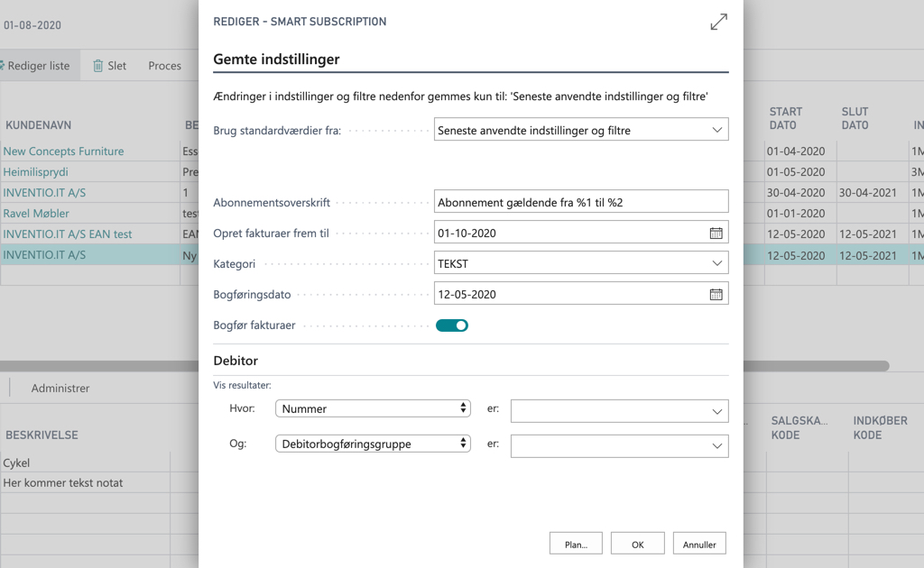
Task: Click the Opret fakturaer frem til date field
Action: coord(581,233)
